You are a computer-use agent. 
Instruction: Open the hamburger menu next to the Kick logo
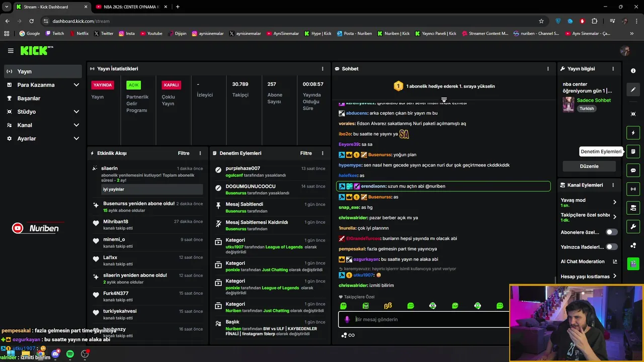tap(11, 51)
